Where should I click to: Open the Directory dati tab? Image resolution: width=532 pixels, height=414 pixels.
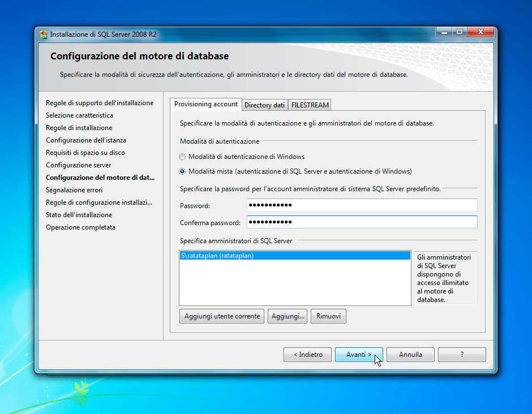[265, 105]
